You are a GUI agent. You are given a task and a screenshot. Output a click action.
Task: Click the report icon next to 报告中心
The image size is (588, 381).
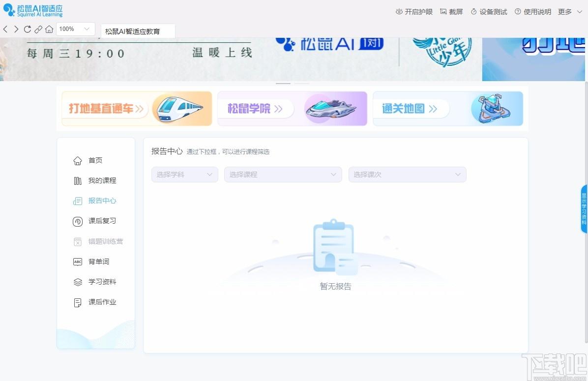click(x=78, y=202)
